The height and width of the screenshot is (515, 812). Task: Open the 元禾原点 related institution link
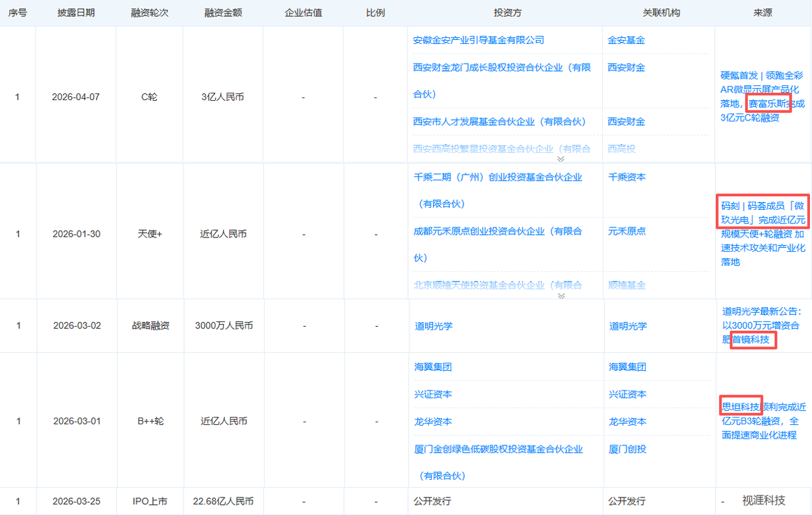627,231
